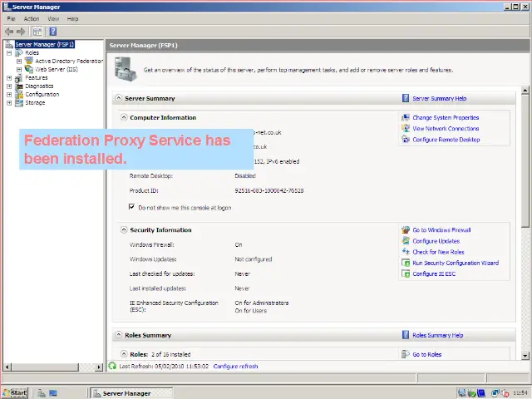Click the Configure IE ESC icon
Viewport: 532px width, 399px height.
tap(406, 273)
